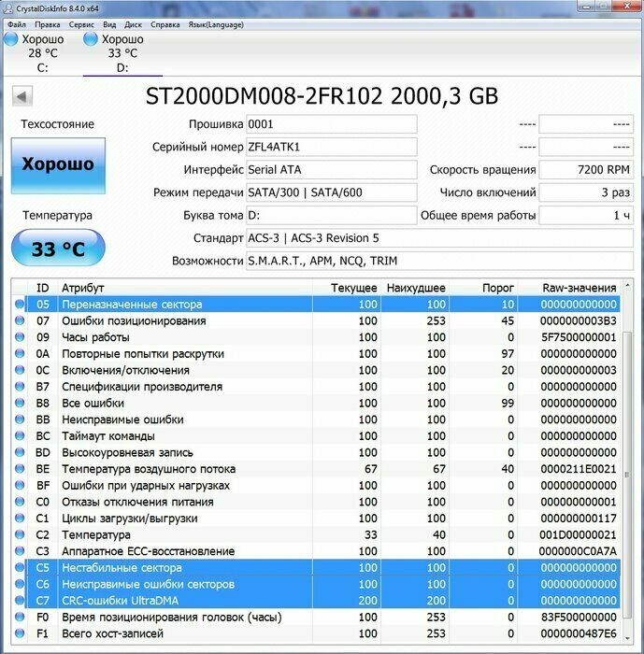
Task: Click the SATA/300 | SATA/600 transfer mode field
Action: (332, 192)
